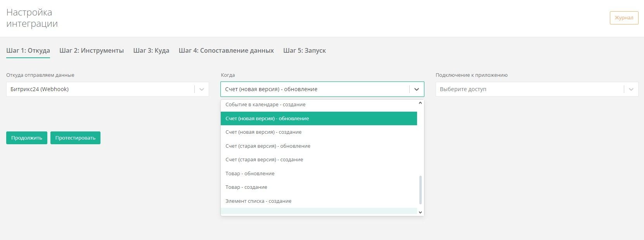
Task: Select Элемент списка - создание option
Action: pos(258,201)
